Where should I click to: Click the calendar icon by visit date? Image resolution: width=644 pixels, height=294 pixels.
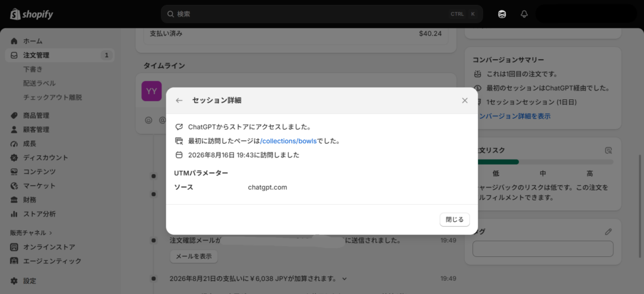click(179, 155)
